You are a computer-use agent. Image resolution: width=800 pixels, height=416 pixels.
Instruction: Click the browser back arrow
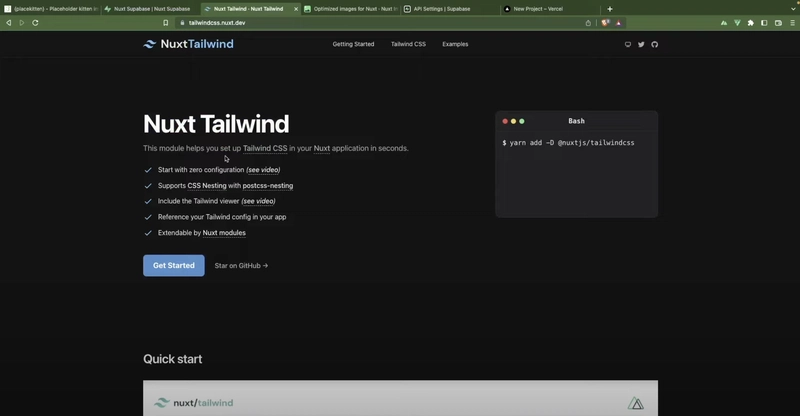(9, 23)
